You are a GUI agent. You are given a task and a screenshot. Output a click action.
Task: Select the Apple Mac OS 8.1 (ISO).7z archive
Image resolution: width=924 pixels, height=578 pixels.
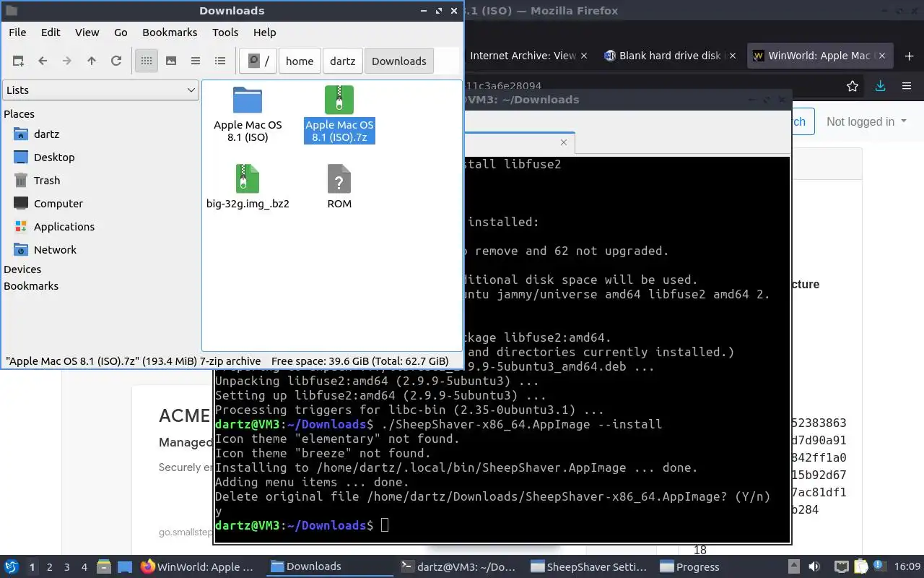coord(339,114)
